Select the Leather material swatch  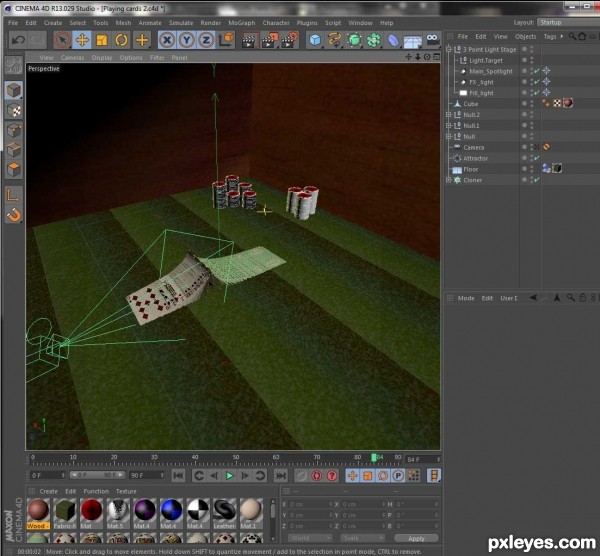click(225, 514)
